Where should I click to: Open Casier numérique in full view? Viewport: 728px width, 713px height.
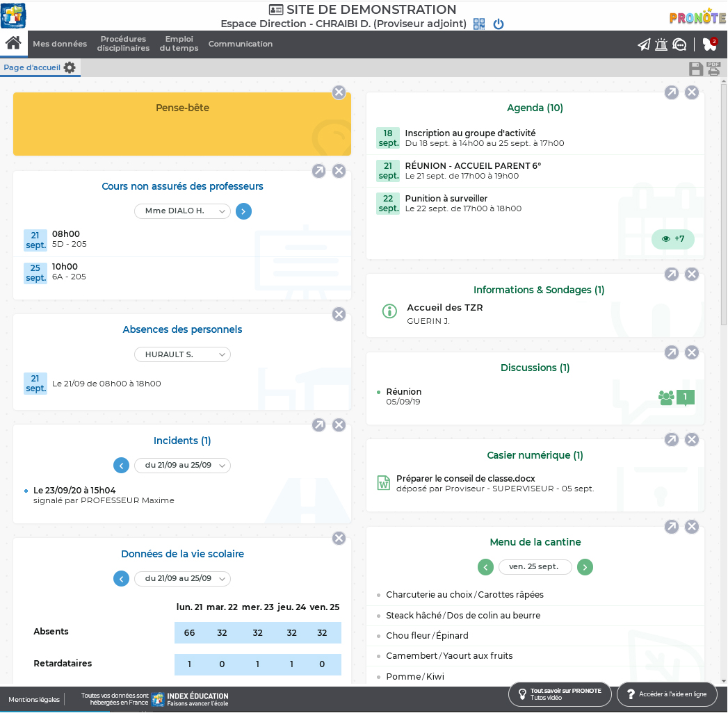(672, 439)
